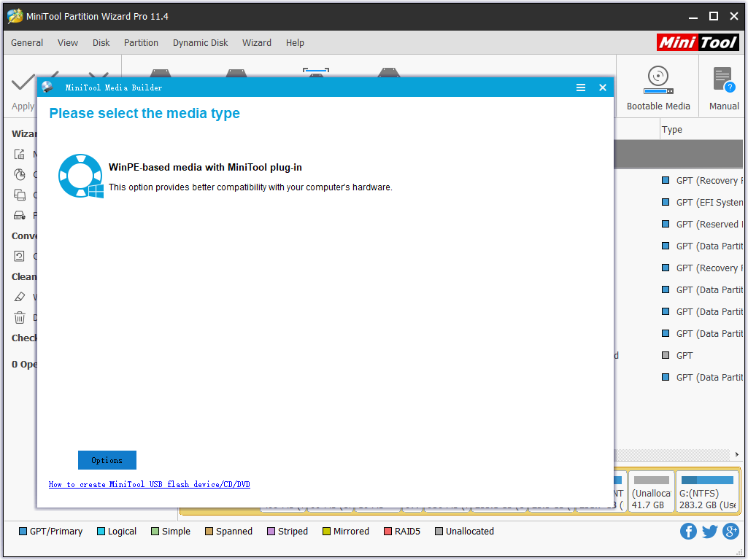Click the Options button

pyautogui.click(x=107, y=460)
